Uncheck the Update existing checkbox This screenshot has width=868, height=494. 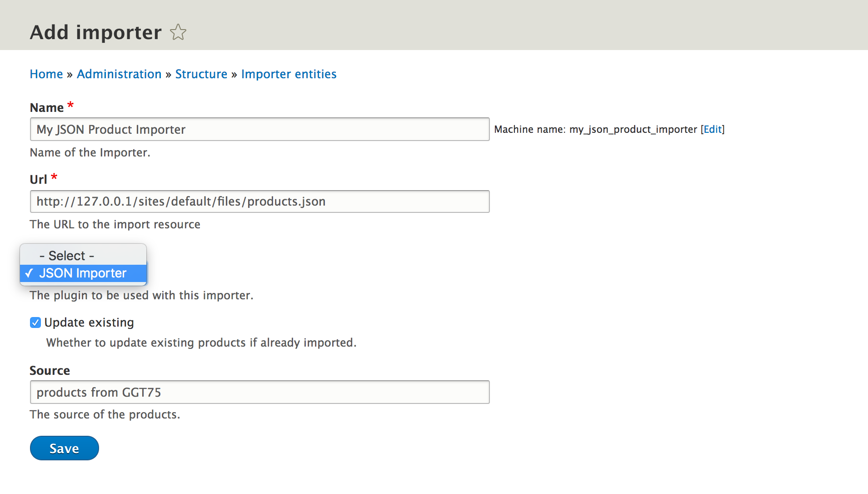coord(35,323)
